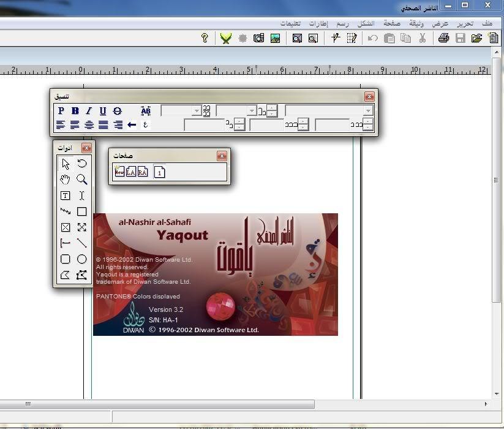Open the تعليمات (Help) menu
The image size is (504, 429).
(x=290, y=23)
